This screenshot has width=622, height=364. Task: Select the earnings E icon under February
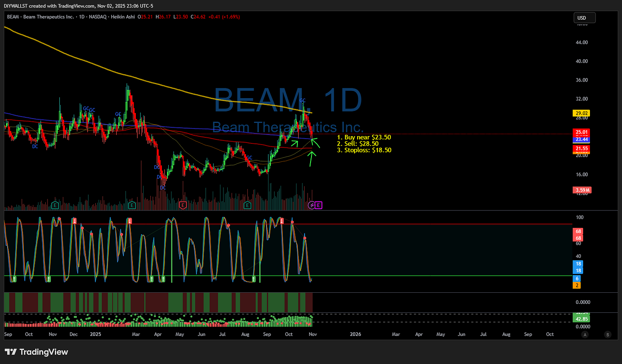pyautogui.click(x=132, y=205)
